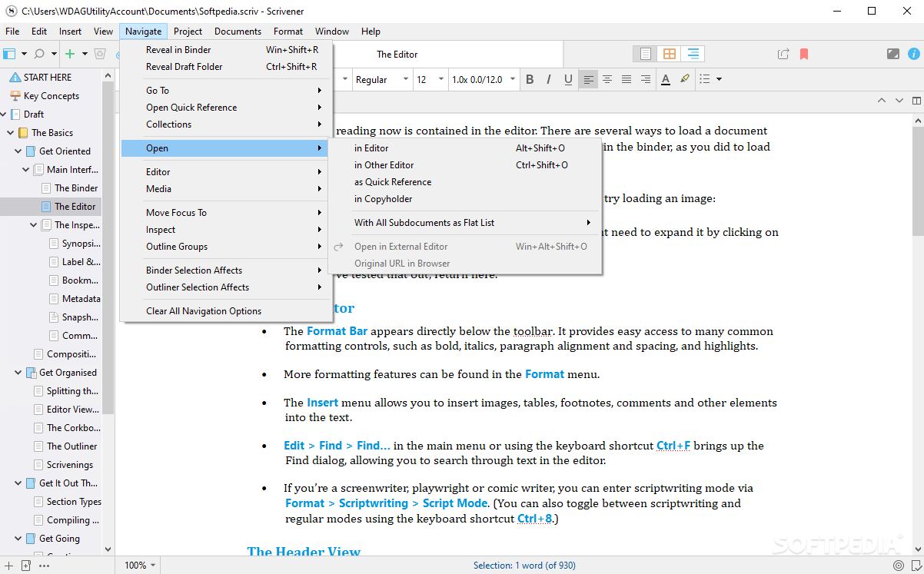The image size is (924, 574).
Task: Select Reveal Draft Folder menu entry
Action: click(x=226, y=67)
